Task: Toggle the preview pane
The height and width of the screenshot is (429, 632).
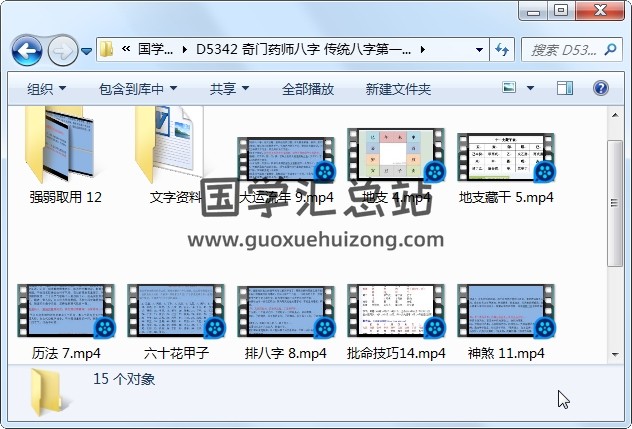Action: 565,88
